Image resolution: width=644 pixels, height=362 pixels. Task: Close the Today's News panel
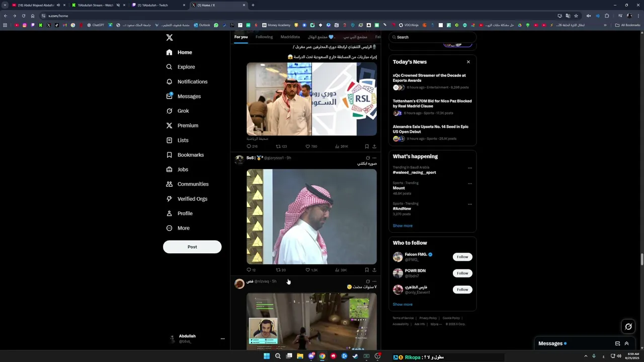click(468, 62)
